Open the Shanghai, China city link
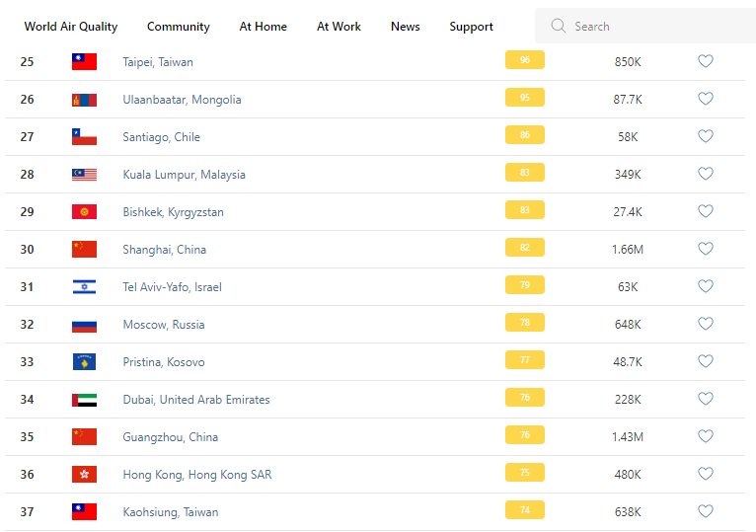Screen dimensions: 756x532 click(165, 250)
